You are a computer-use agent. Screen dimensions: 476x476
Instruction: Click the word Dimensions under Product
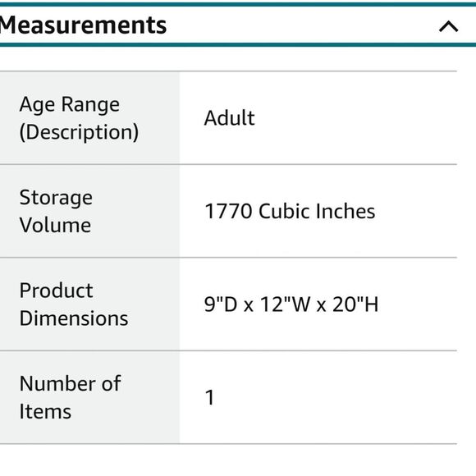(74, 318)
